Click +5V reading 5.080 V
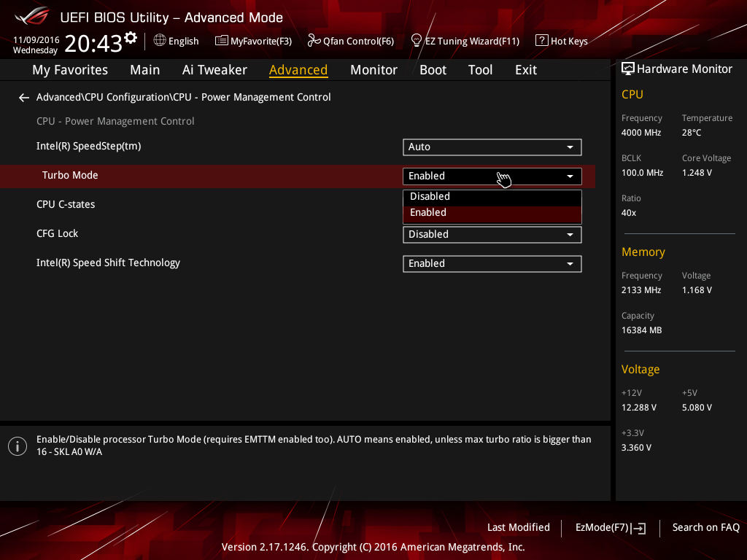 coord(697,408)
